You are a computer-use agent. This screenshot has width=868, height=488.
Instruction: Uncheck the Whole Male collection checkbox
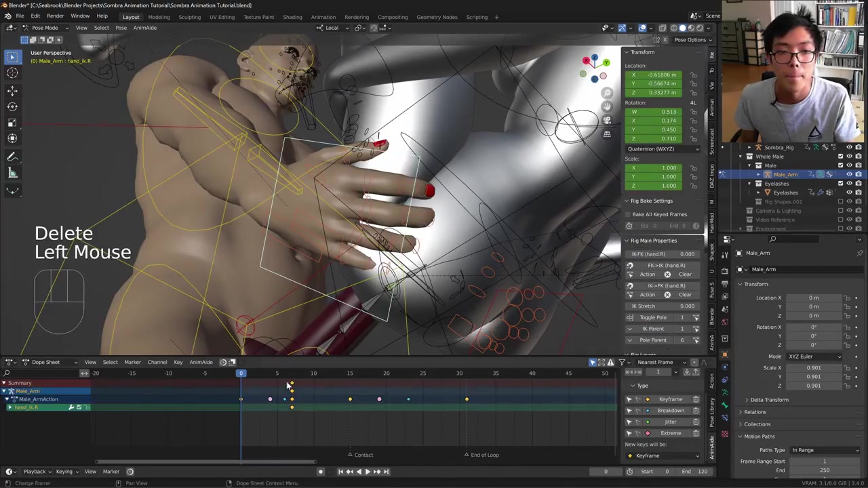[840, 157]
